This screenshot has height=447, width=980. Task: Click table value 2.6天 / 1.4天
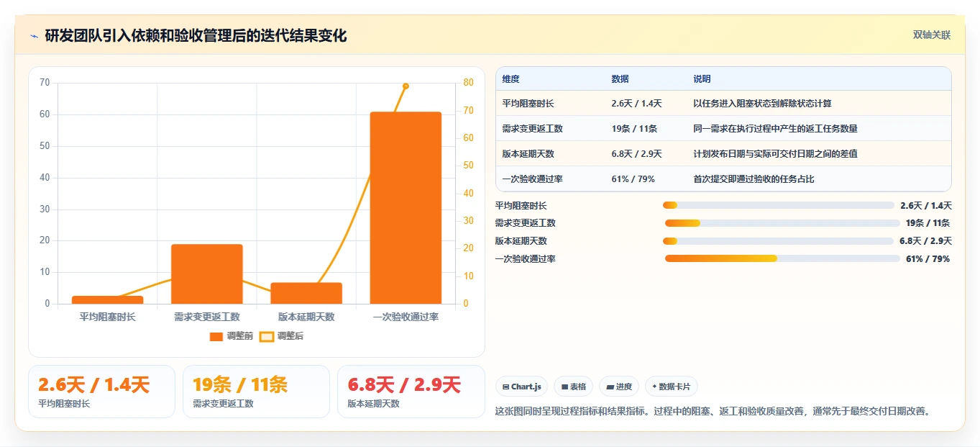tap(637, 104)
